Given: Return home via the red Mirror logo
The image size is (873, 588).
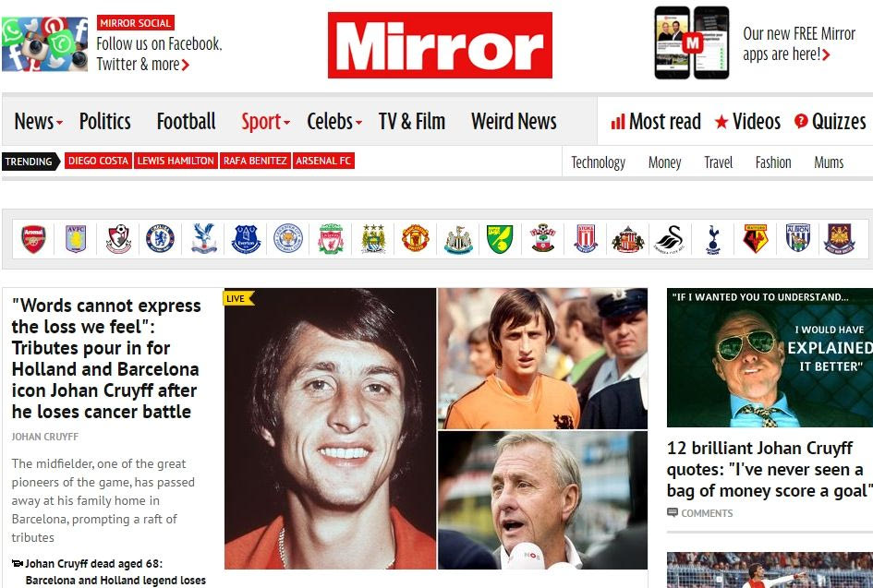Looking at the screenshot, I should pyautogui.click(x=440, y=45).
